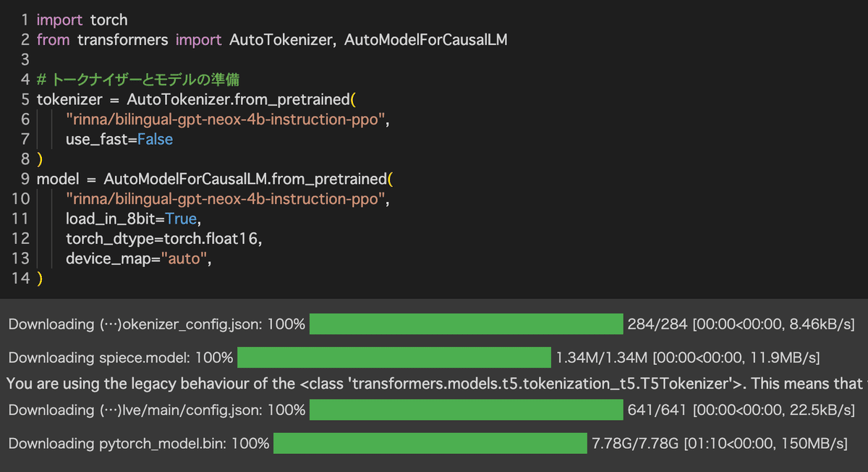868x472 pixels.
Task: Click the config.json download progress bar
Action: [x=466, y=410]
